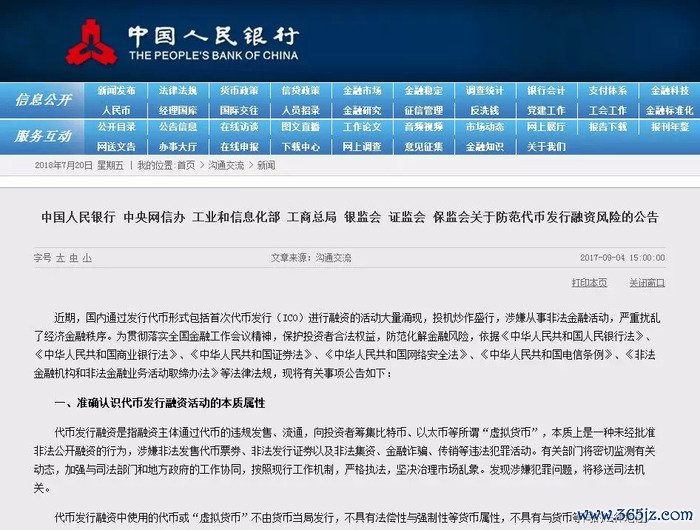The width and height of the screenshot is (700, 530).
Task: Go to 网送文告
Action: pyautogui.click(x=116, y=146)
